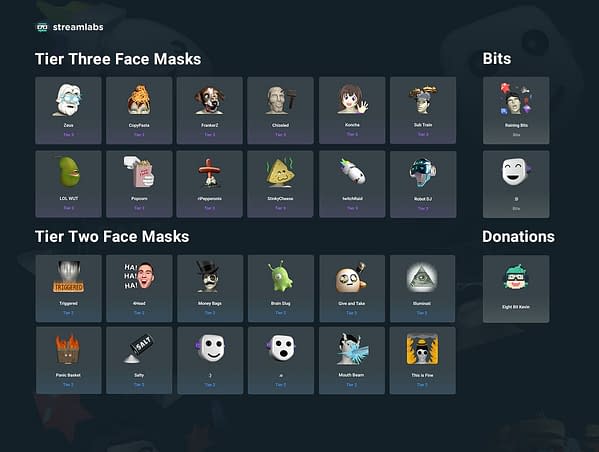This screenshot has width=599, height=452.
Task: Pick the FrankerZ dog mask
Action: click(x=209, y=110)
